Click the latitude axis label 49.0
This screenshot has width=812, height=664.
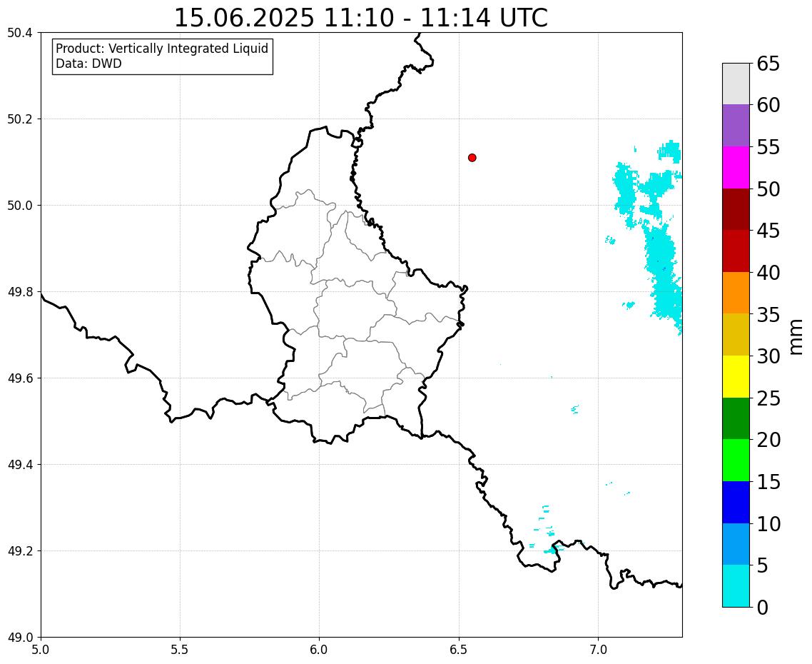pyautogui.click(x=20, y=638)
